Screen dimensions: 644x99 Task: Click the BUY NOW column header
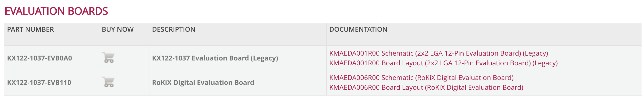click(117, 30)
